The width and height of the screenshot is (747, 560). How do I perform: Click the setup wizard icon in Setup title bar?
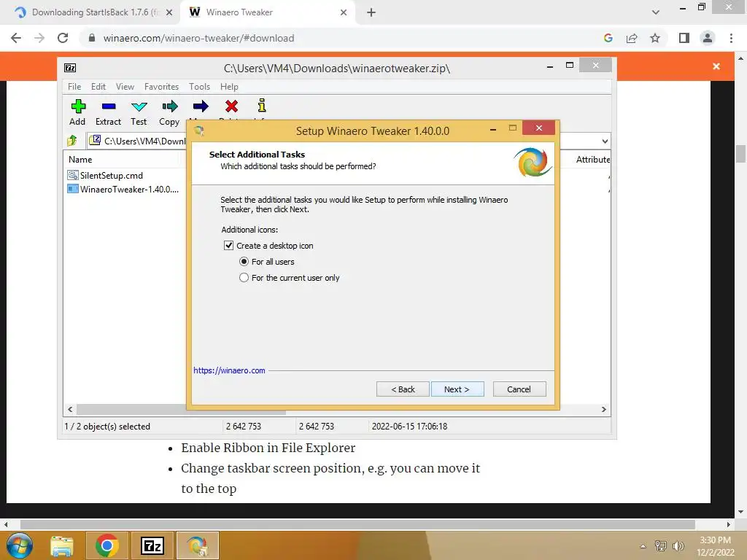199,131
